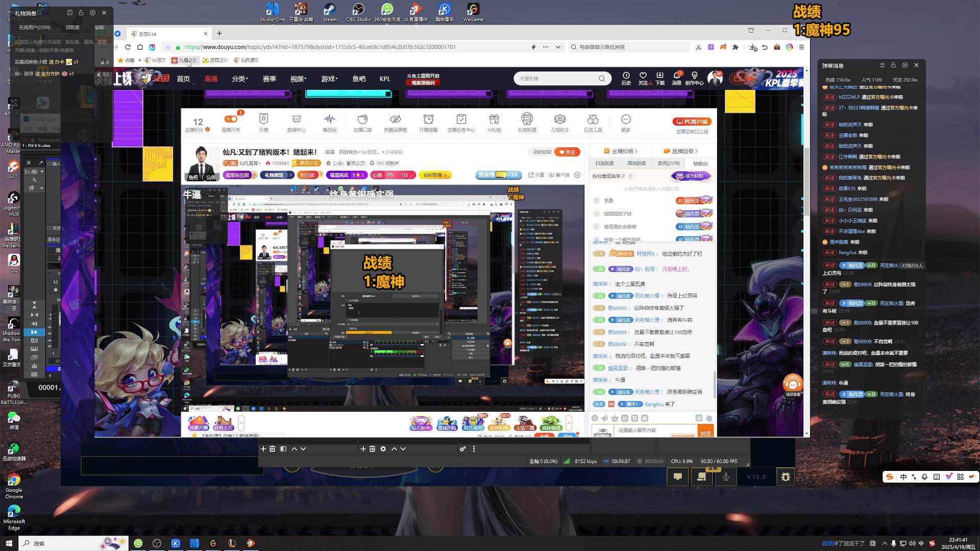Image resolution: width=980 pixels, height=551 pixels.
Task: Click the game client chat bubble icon
Action: (678, 477)
